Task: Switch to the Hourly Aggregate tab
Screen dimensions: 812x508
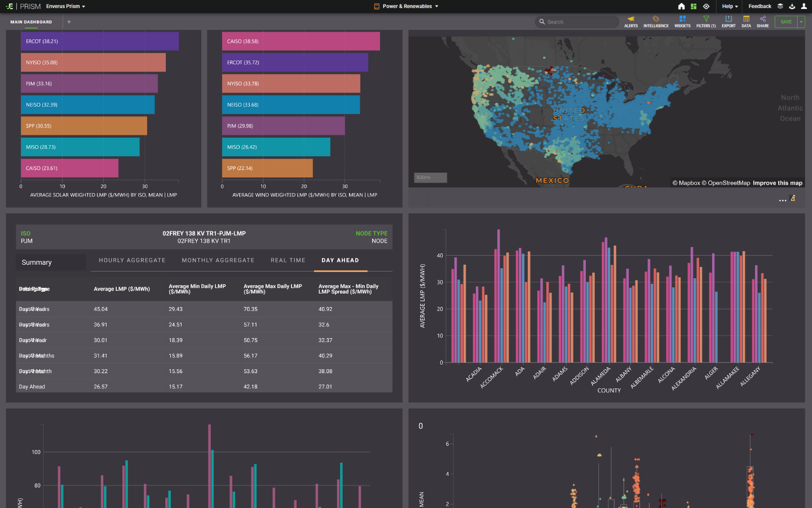Action: point(132,260)
